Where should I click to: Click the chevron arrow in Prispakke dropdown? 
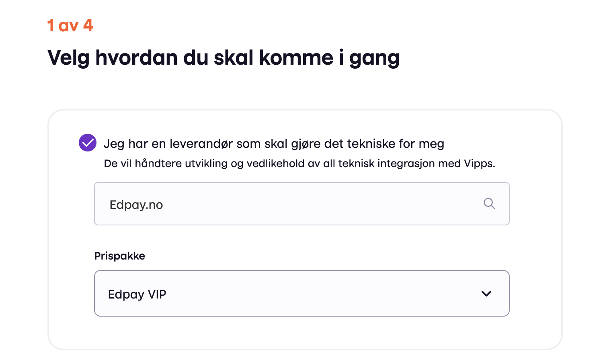click(486, 294)
